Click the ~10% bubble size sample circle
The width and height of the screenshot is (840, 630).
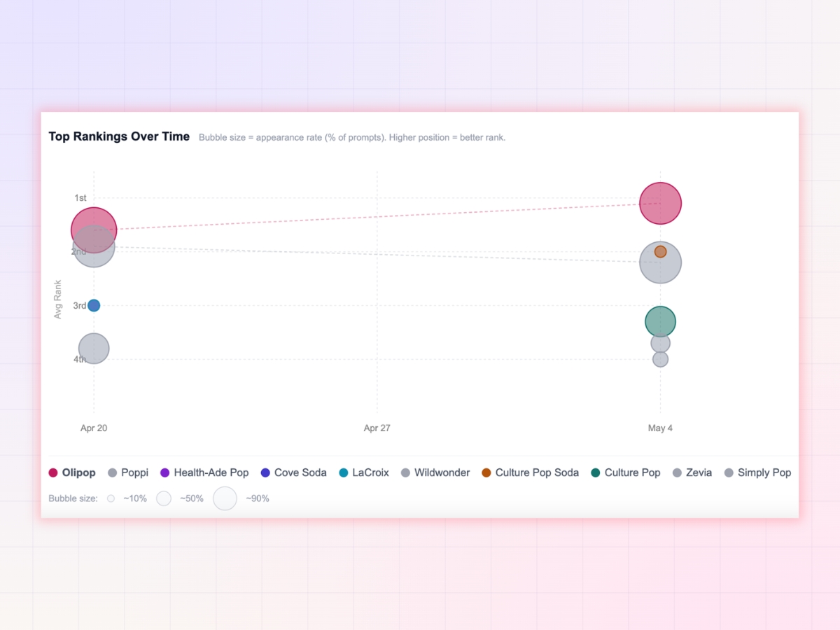tap(111, 498)
